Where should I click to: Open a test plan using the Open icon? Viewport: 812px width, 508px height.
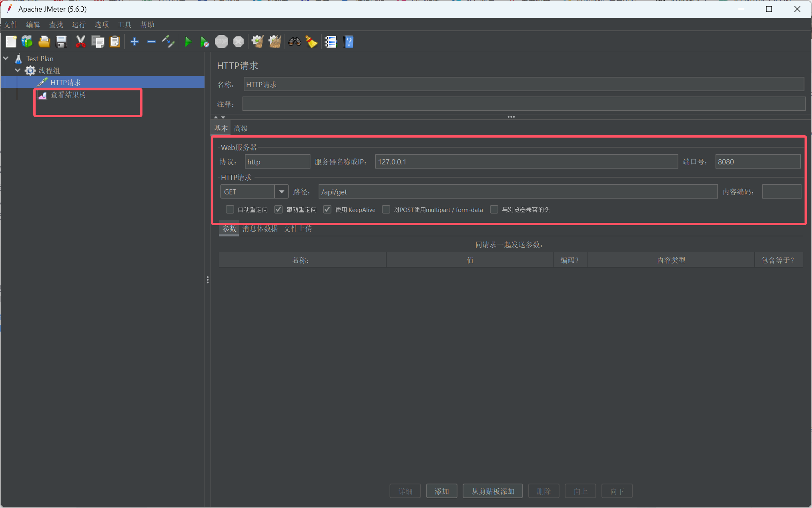[x=44, y=41]
